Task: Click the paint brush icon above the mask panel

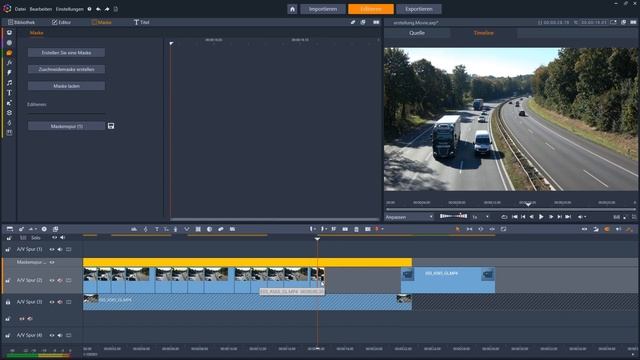Action: (353, 22)
